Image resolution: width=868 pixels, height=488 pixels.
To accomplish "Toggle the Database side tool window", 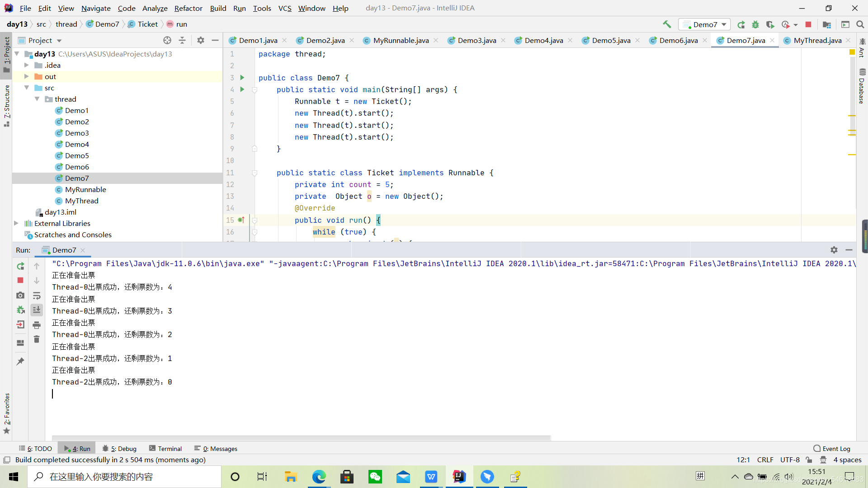I will [862, 86].
